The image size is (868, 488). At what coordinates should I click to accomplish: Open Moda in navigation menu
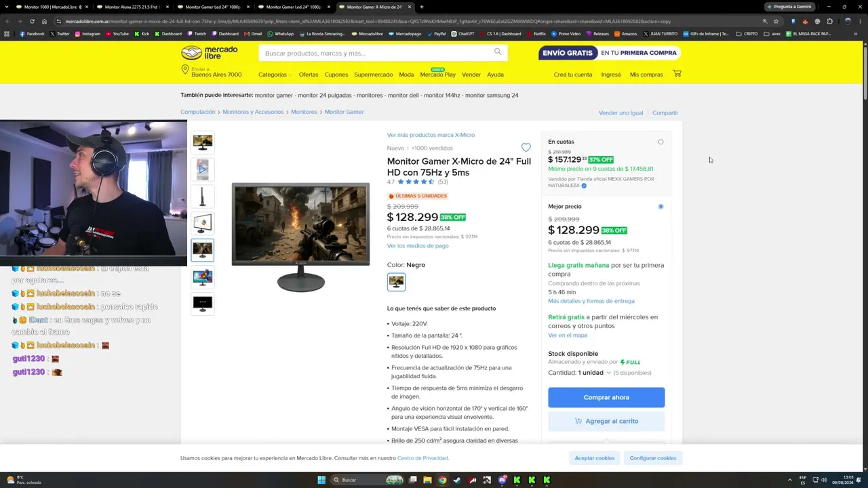point(406,75)
